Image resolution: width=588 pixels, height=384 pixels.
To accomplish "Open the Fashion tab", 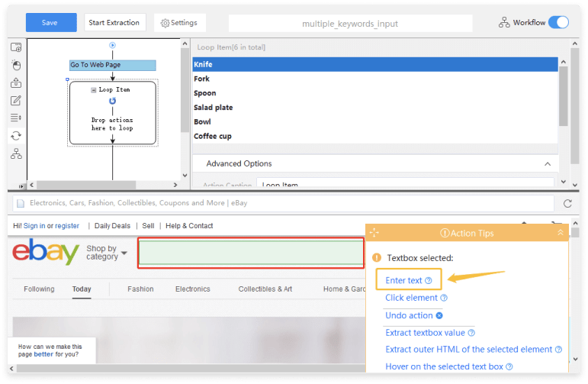I will (140, 289).
